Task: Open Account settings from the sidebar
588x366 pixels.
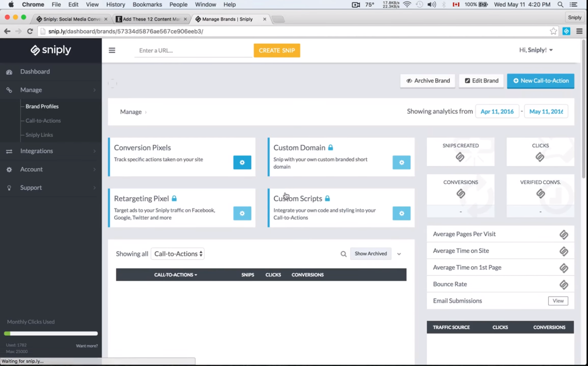Action: coord(31,169)
